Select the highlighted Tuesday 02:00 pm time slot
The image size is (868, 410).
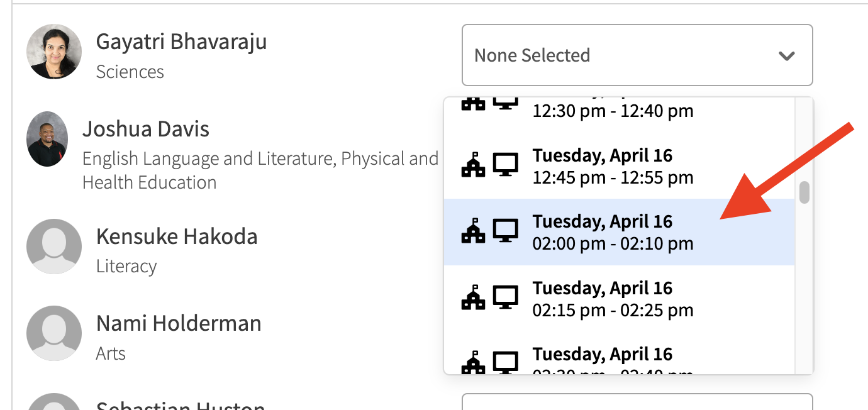(602, 232)
